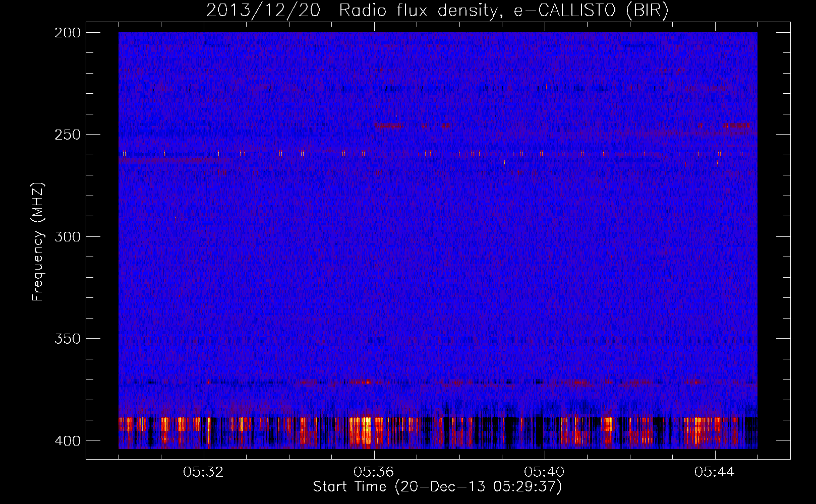Click the 05:44 time tick label
This screenshot has height=504, width=816.
click(x=715, y=472)
